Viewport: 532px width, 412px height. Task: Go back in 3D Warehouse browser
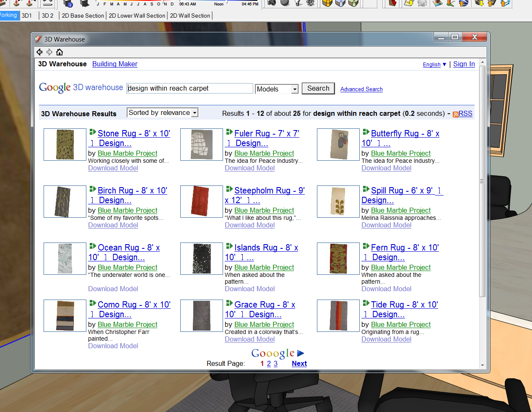click(x=39, y=52)
